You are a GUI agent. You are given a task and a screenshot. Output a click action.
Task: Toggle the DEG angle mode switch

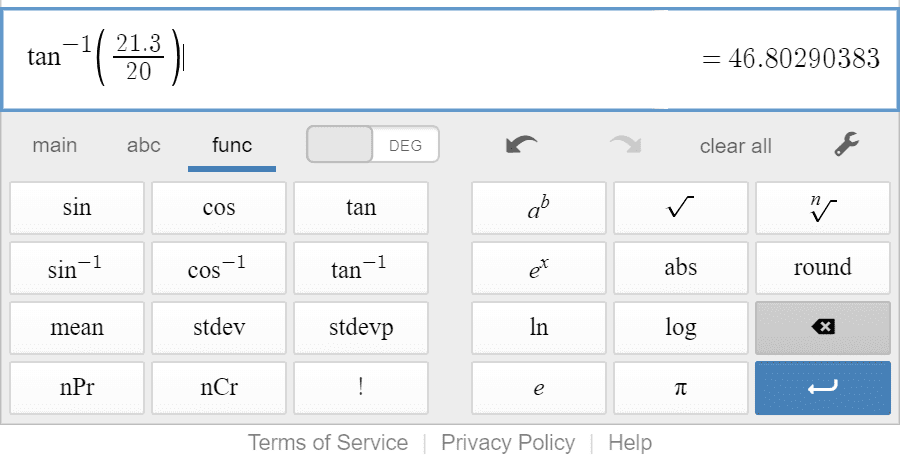(x=372, y=145)
